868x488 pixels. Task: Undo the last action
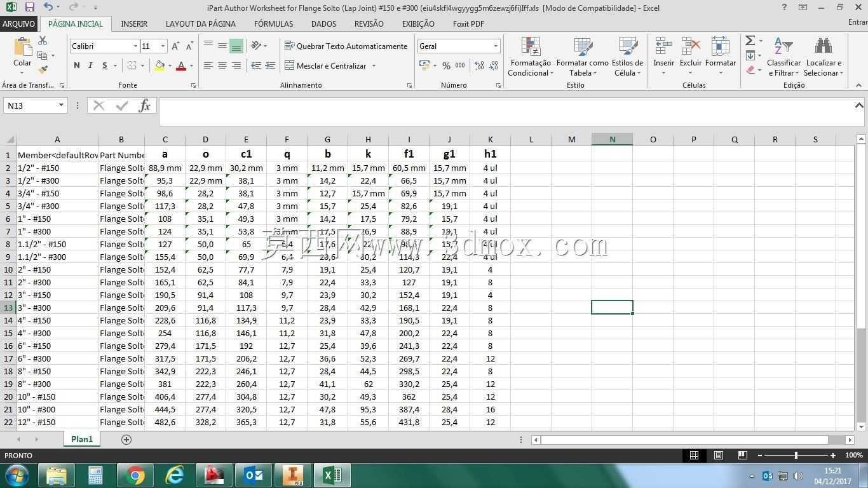pyautogui.click(x=48, y=8)
